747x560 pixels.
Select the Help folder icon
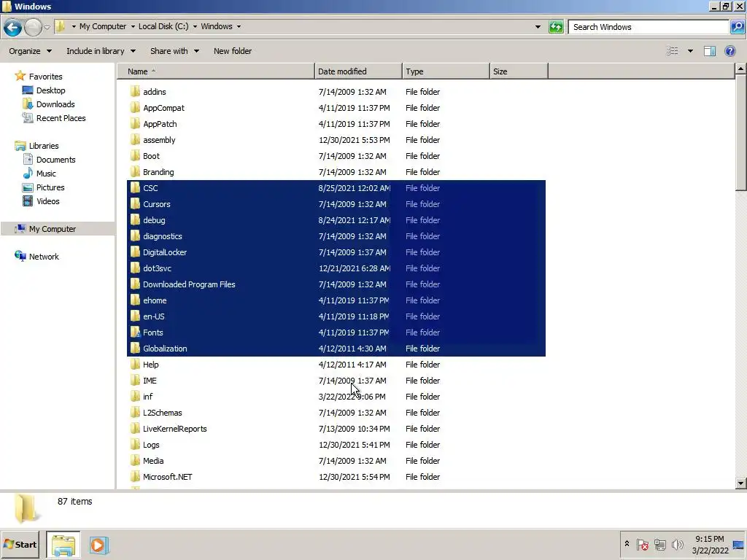click(x=135, y=365)
